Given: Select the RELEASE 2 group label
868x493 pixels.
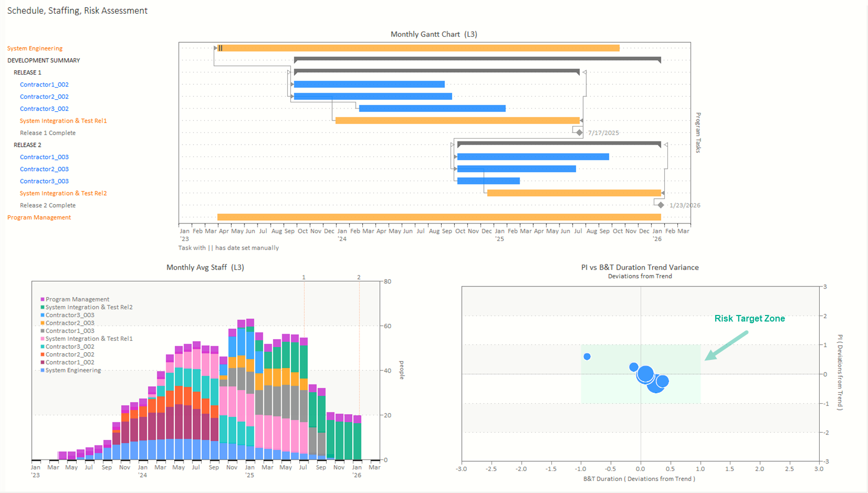Looking at the screenshot, I should point(27,145).
